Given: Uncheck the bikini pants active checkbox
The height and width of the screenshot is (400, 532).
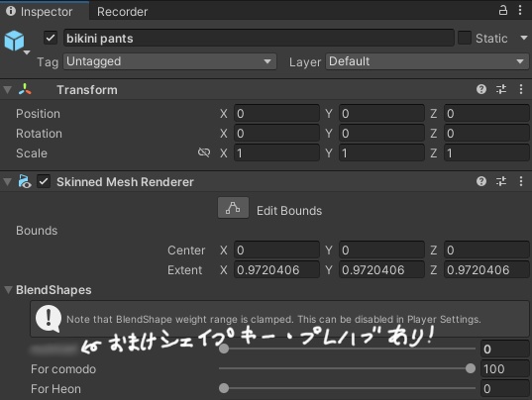Looking at the screenshot, I should pyautogui.click(x=51, y=38).
